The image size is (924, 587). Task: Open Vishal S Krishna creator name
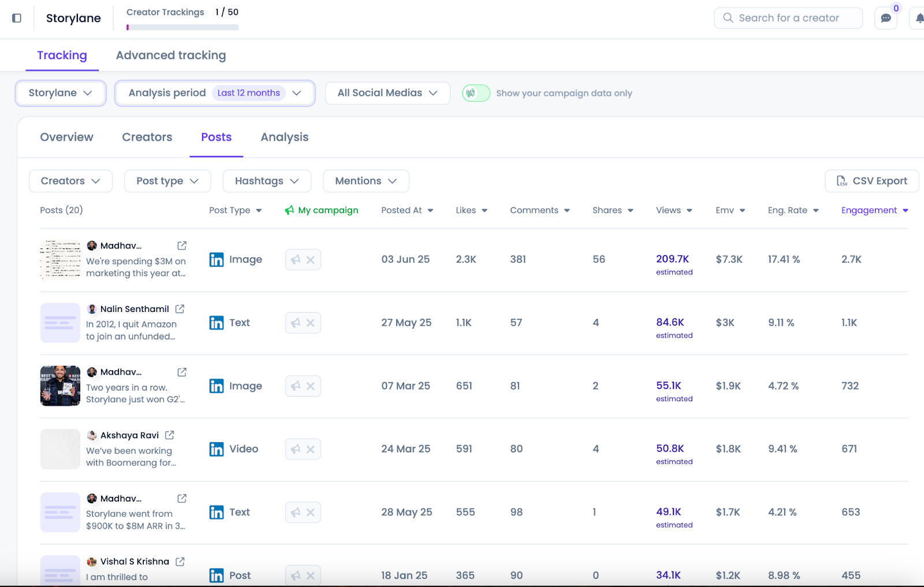click(x=135, y=562)
